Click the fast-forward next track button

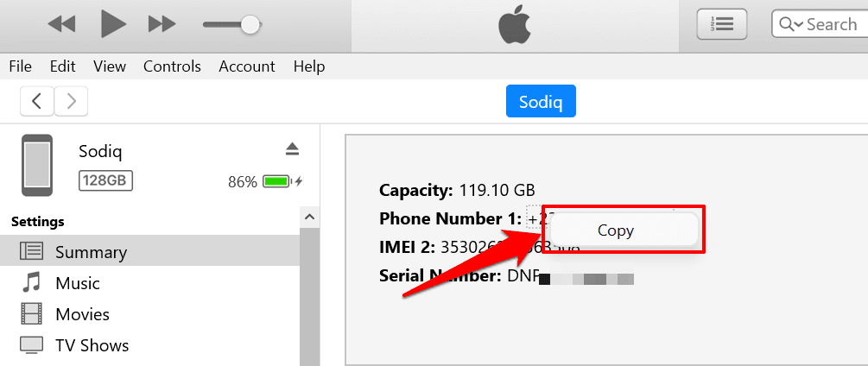point(162,24)
